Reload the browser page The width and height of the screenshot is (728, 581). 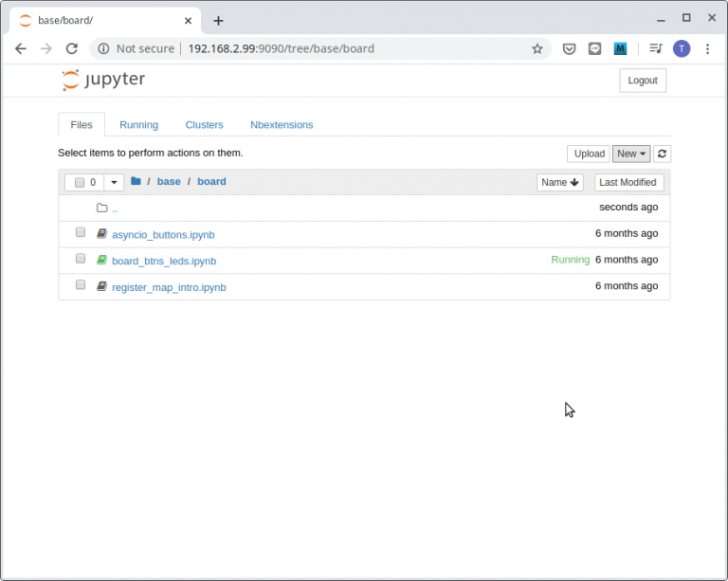coord(71,48)
